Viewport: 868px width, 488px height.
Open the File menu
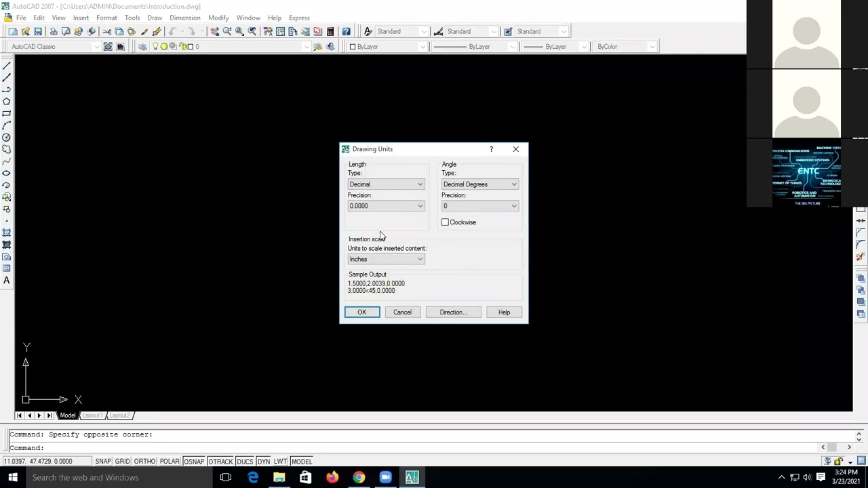21,18
